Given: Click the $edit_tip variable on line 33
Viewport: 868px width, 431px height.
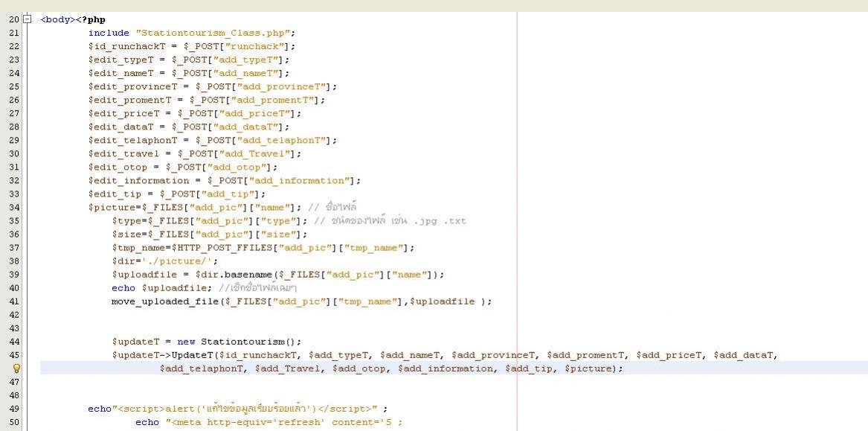Looking at the screenshot, I should (115, 194).
